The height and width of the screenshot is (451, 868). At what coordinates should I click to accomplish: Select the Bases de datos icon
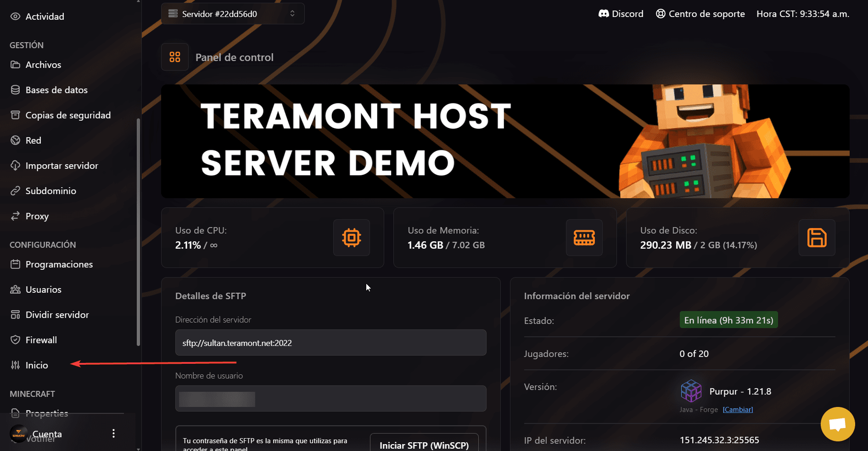click(x=15, y=90)
